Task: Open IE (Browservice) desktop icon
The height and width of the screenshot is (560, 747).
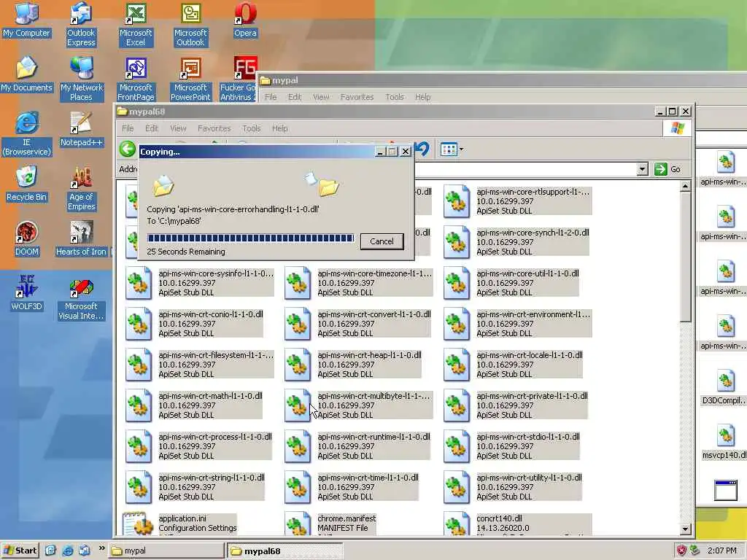Action: 26,133
